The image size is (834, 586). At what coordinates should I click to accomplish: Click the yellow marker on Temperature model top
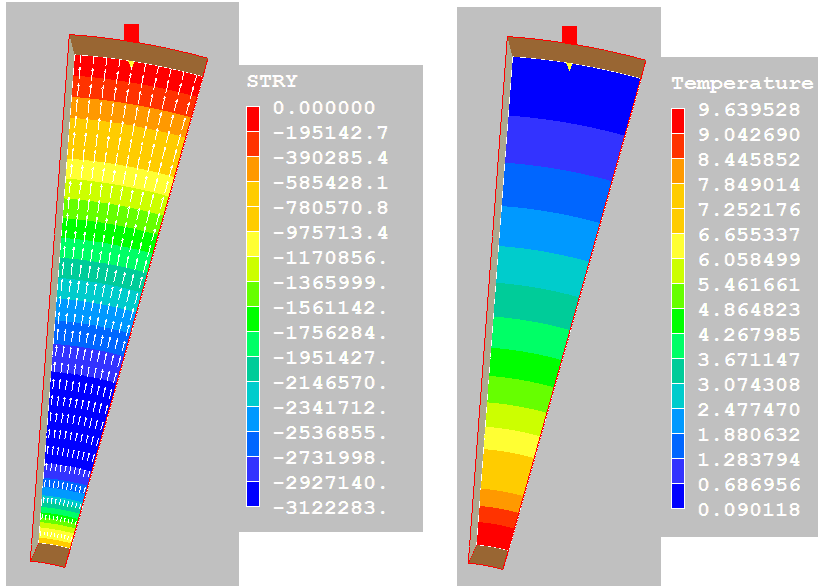click(570, 66)
